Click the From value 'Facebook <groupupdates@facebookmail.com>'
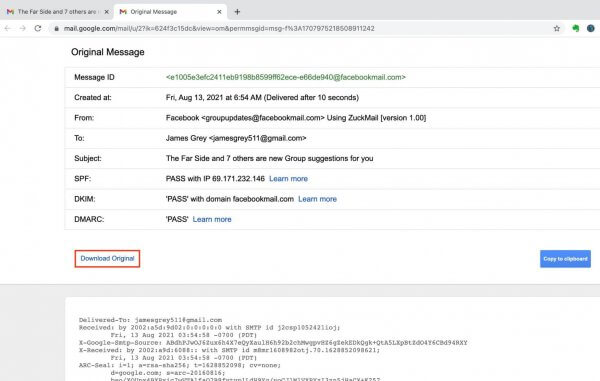Viewport: 600px width, 381px height. [x=245, y=118]
